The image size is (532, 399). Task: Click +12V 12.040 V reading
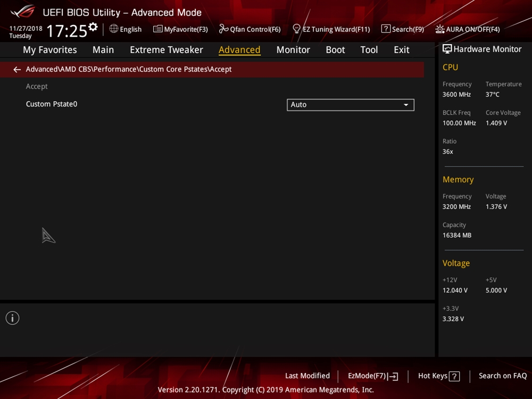click(x=455, y=290)
